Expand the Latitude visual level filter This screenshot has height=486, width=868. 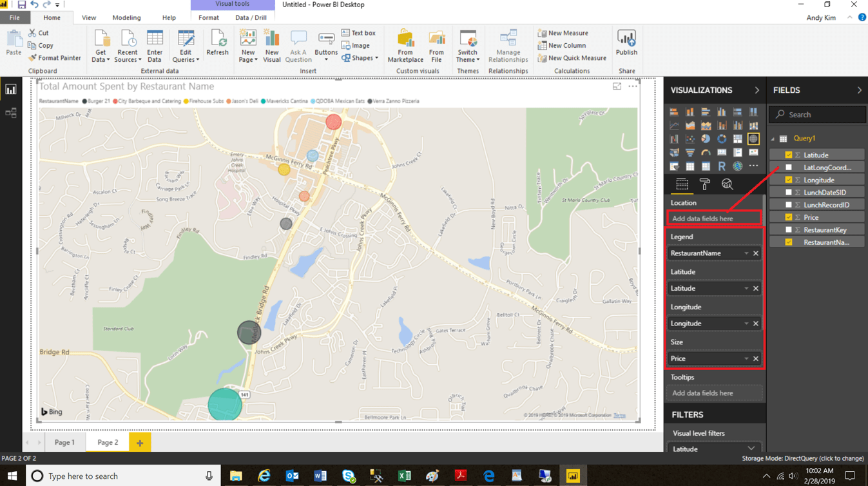click(x=751, y=449)
